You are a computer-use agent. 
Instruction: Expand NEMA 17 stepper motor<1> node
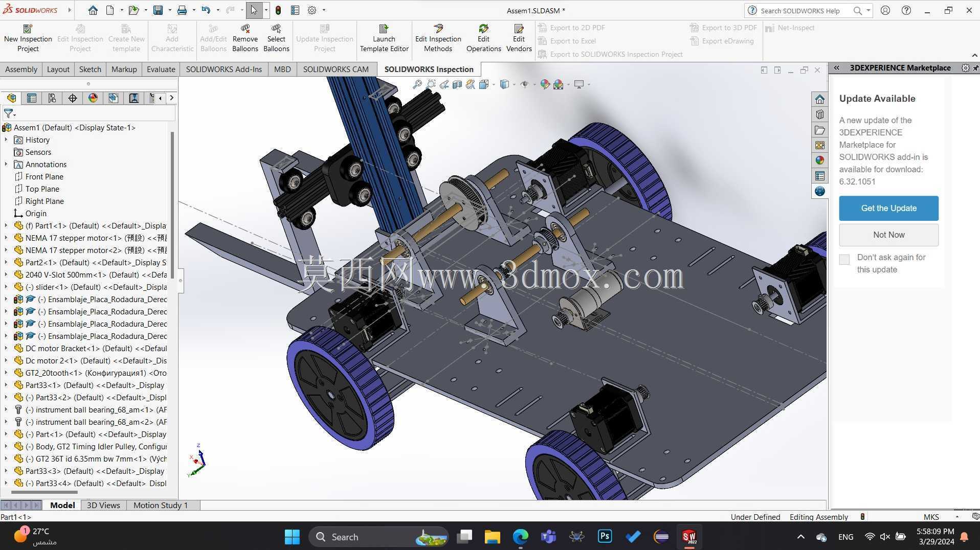pyautogui.click(x=6, y=238)
